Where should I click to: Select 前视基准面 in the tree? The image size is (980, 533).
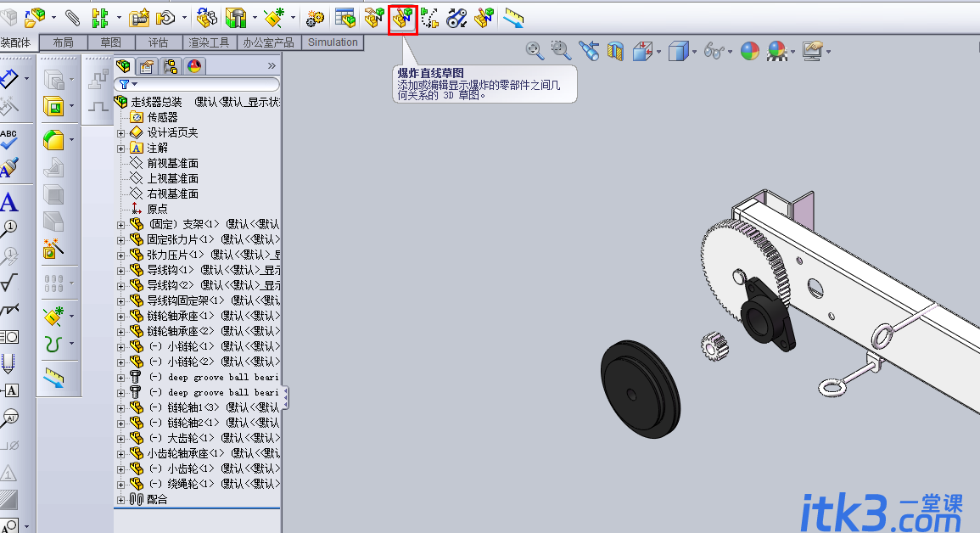coord(172,164)
